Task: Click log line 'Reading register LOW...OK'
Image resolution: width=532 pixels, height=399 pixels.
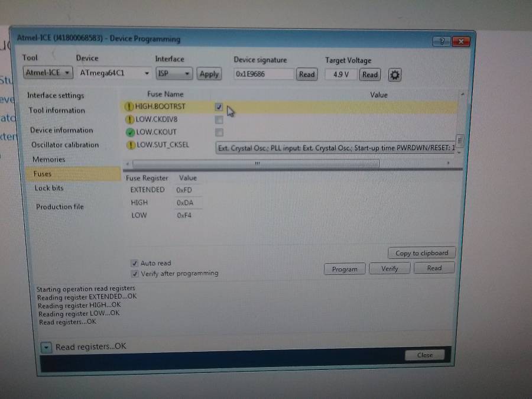Action: pyautogui.click(x=79, y=313)
